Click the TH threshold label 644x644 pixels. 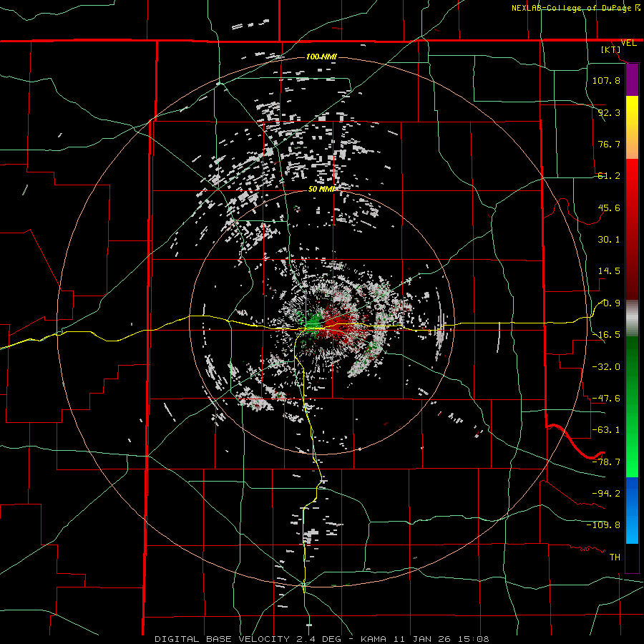pos(615,557)
